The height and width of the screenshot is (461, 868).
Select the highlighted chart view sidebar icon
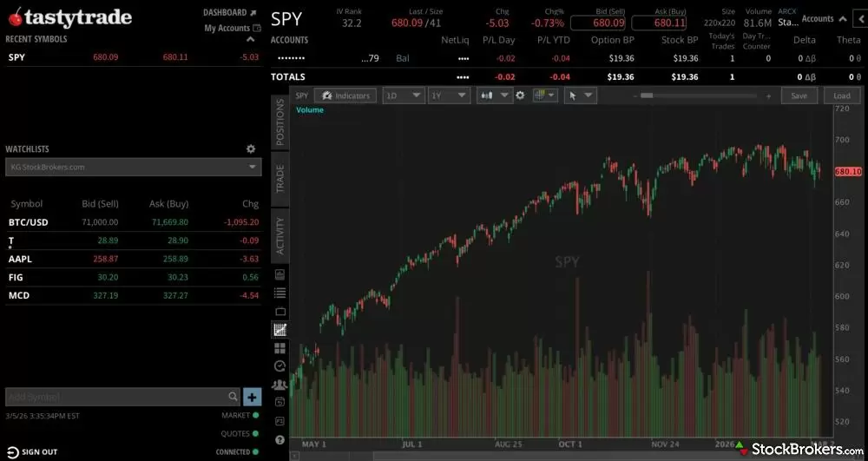(x=279, y=330)
